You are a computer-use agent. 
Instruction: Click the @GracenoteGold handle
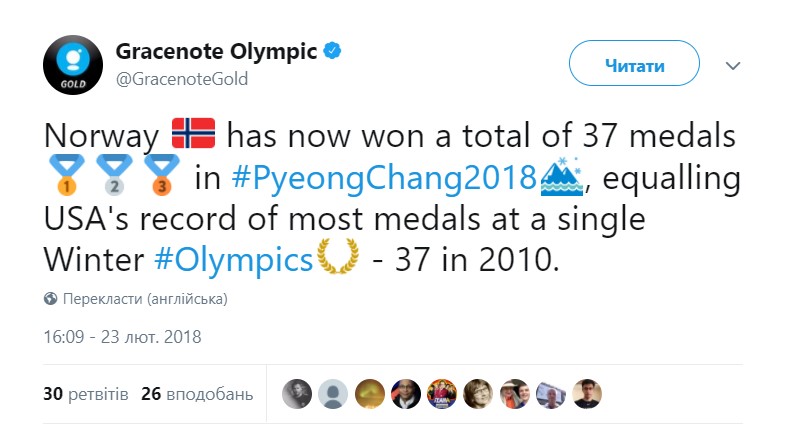[182, 79]
